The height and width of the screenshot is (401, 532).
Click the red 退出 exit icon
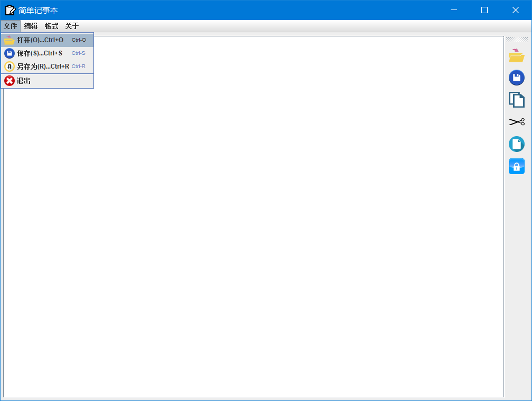coord(9,80)
